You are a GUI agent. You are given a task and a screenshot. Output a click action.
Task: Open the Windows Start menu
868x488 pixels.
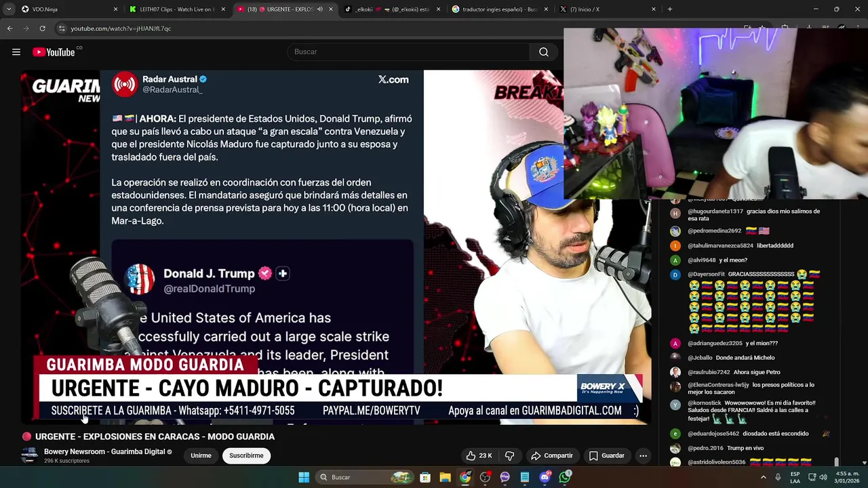[304, 477]
